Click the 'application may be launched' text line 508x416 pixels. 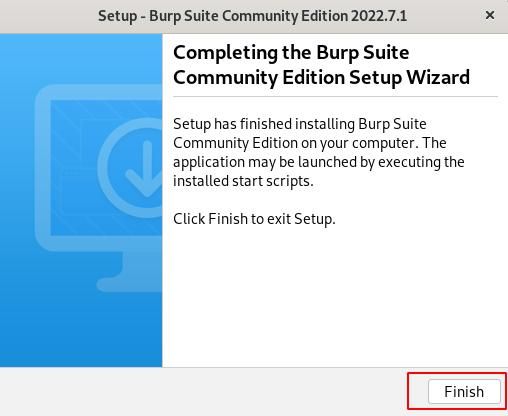pyautogui.click(x=319, y=162)
